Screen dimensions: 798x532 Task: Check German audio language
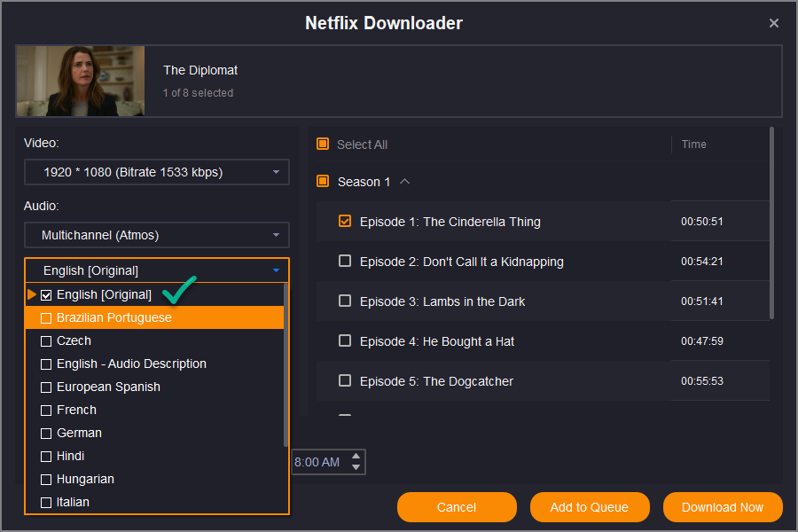[x=46, y=434]
